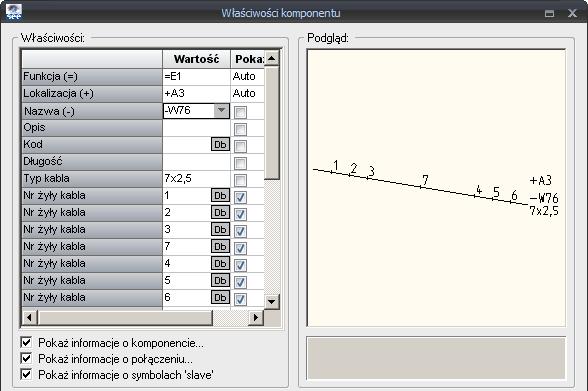
Task: Select the Kod row label
Action: [92, 144]
